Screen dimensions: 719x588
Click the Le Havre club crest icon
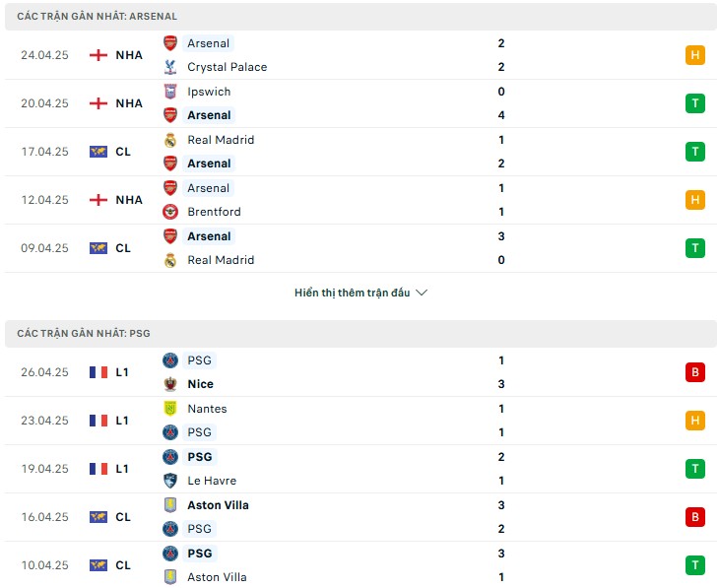[170, 481]
